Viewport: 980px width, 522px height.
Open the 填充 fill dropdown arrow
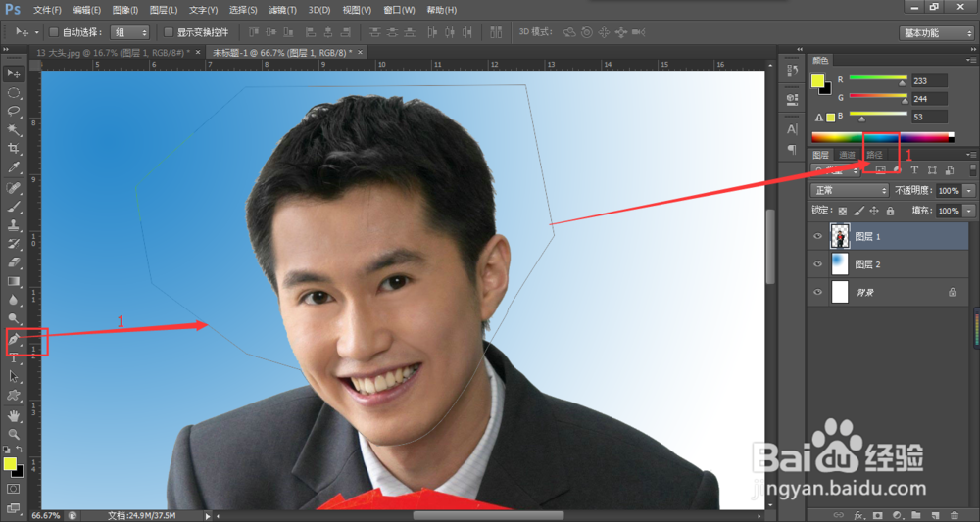969,211
